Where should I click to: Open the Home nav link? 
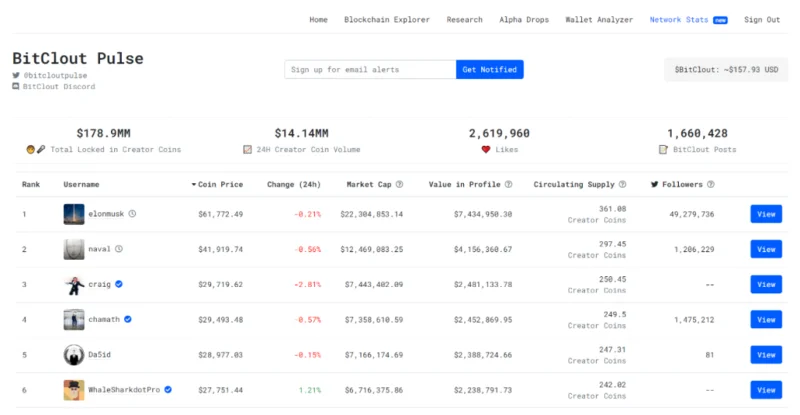[x=318, y=19]
